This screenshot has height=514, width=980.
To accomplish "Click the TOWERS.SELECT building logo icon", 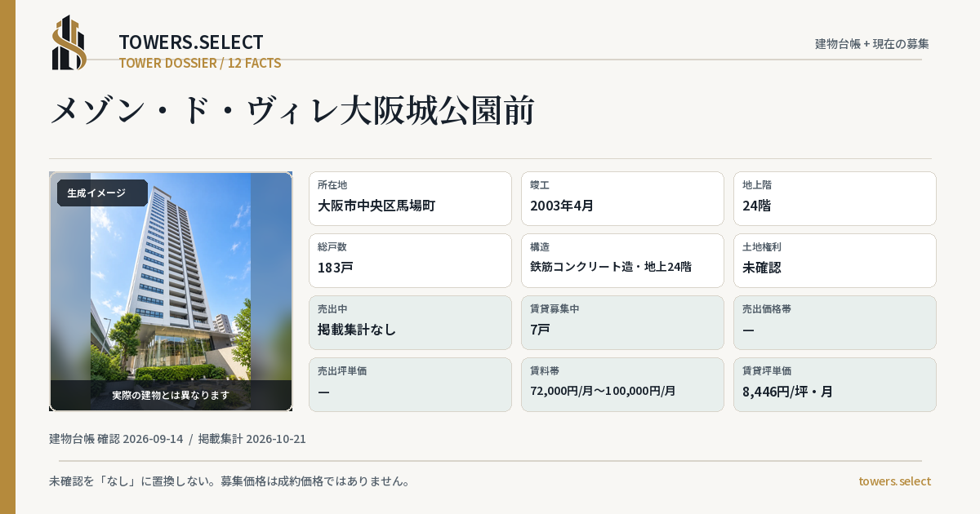I will [69, 42].
